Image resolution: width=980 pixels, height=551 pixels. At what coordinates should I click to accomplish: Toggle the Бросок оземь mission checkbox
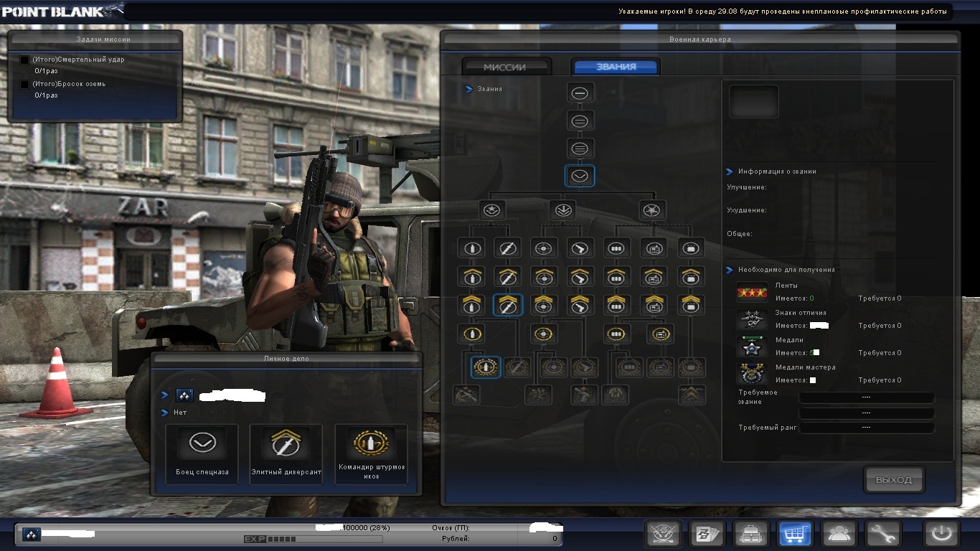24,85
